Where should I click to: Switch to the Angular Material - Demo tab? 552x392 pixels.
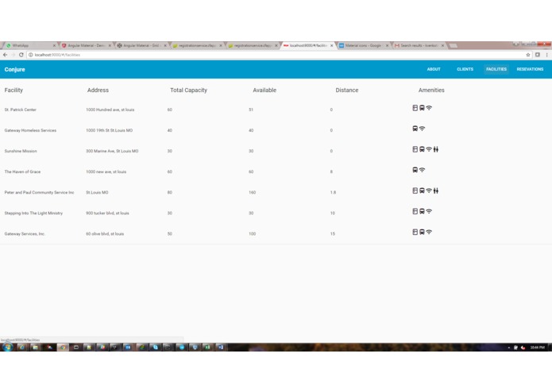click(x=87, y=45)
